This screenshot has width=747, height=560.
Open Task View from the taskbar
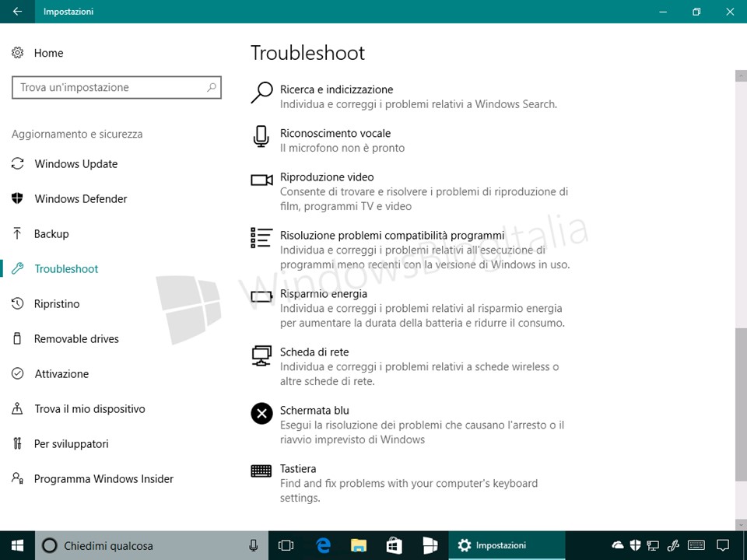[x=286, y=546]
